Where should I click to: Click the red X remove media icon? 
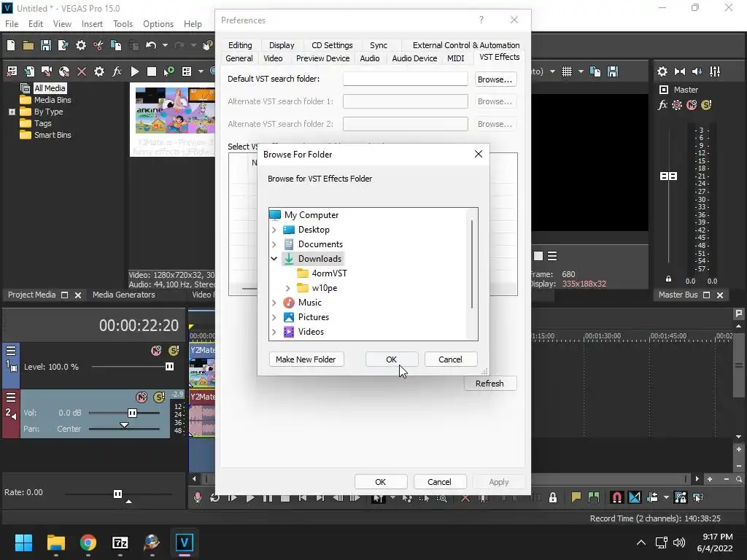[x=82, y=71]
